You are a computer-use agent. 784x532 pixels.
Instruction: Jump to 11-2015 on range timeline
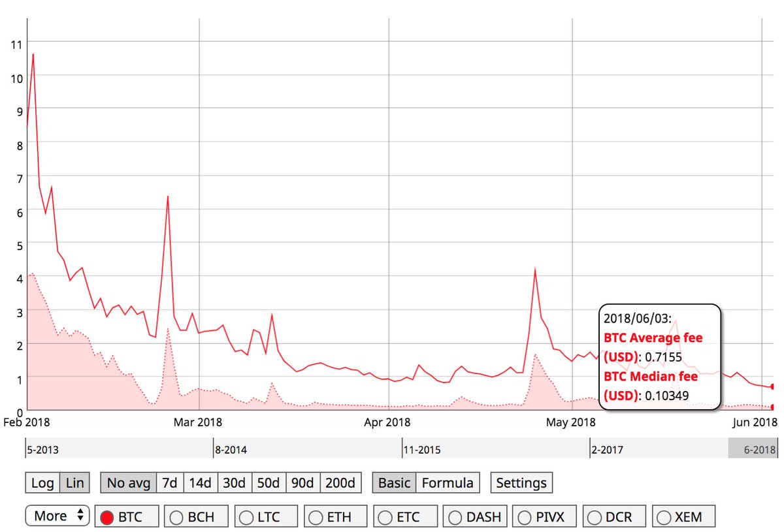click(x=421, y=450)
